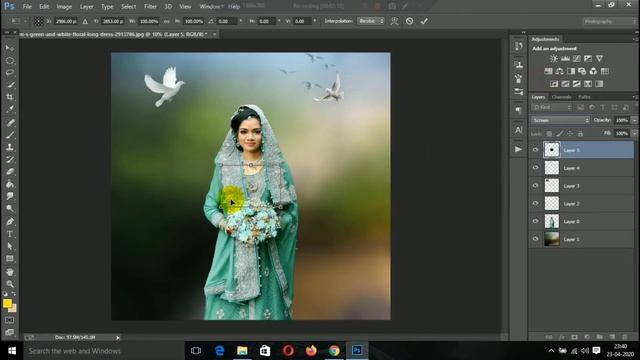Open status bar document info arrow
Image resolution: width=640 pixels, height=360 pixels.
(118, 338)
